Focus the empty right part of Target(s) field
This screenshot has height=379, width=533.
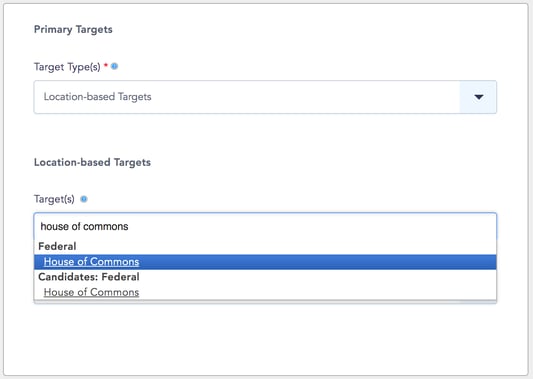(312, 226)
